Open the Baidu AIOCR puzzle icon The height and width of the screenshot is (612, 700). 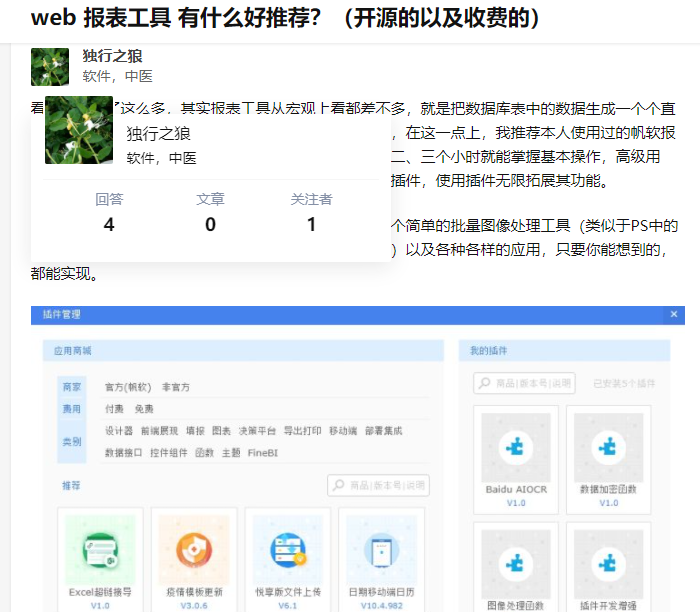(516, 447)
